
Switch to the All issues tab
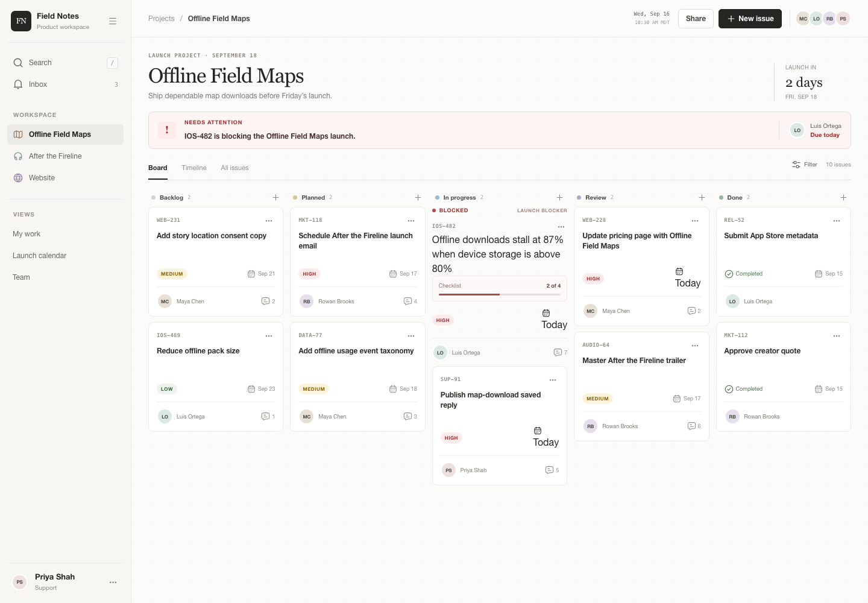(x=234, y=168)
